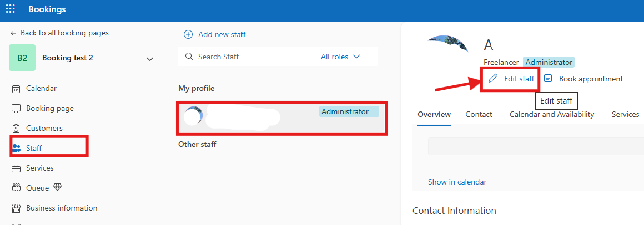Click the back arrow icon
Screen dimensions: 644x225
(x=13, y=33)
